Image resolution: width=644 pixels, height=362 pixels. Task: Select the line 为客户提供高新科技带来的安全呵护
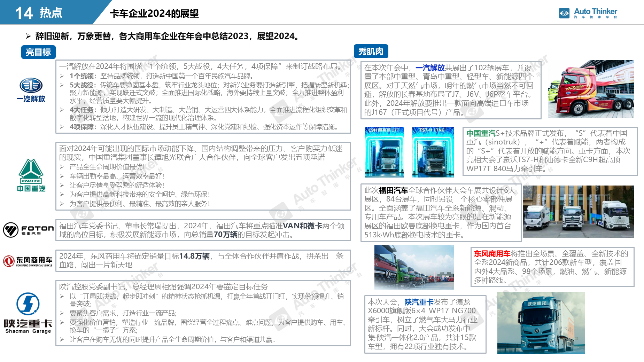coord(140,194)
